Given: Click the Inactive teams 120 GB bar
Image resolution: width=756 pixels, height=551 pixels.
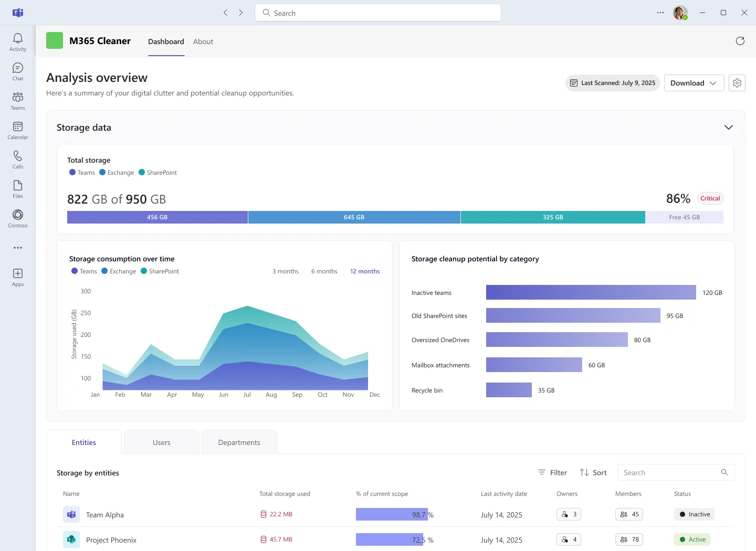Looking at the screenshot, I should (x=591, y=292).
